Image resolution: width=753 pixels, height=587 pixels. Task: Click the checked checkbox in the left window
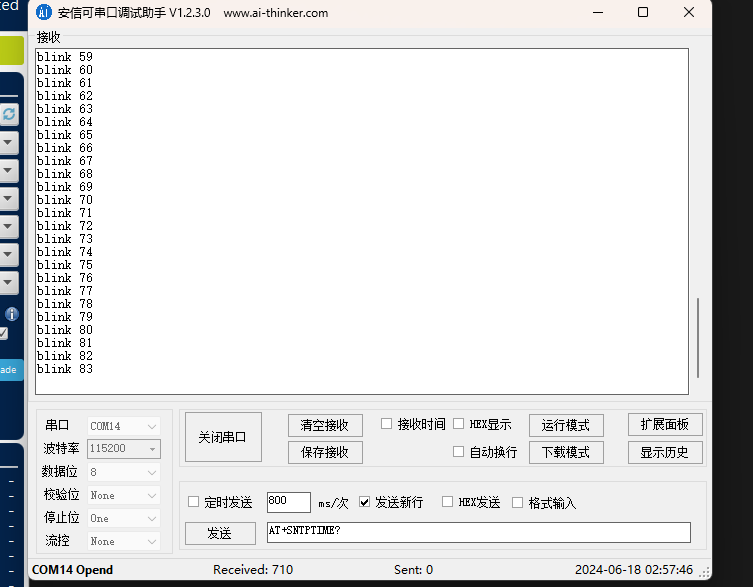pos(3,333)
